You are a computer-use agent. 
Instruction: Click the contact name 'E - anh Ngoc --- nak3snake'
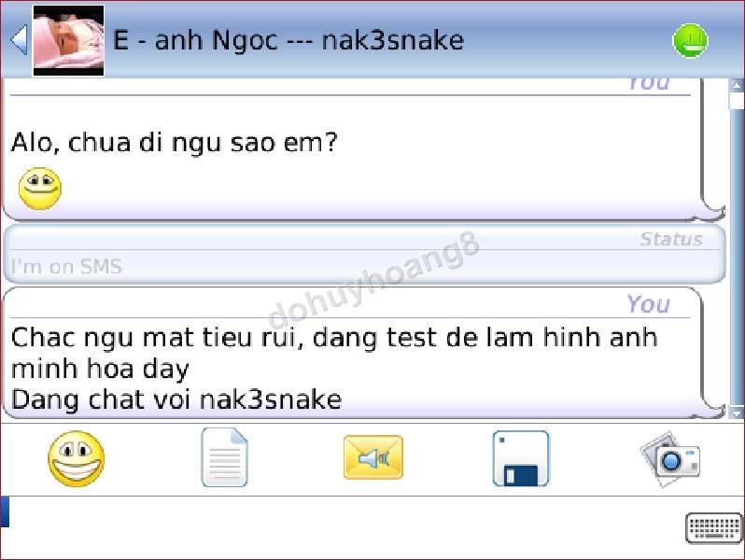tap(288, 40)
